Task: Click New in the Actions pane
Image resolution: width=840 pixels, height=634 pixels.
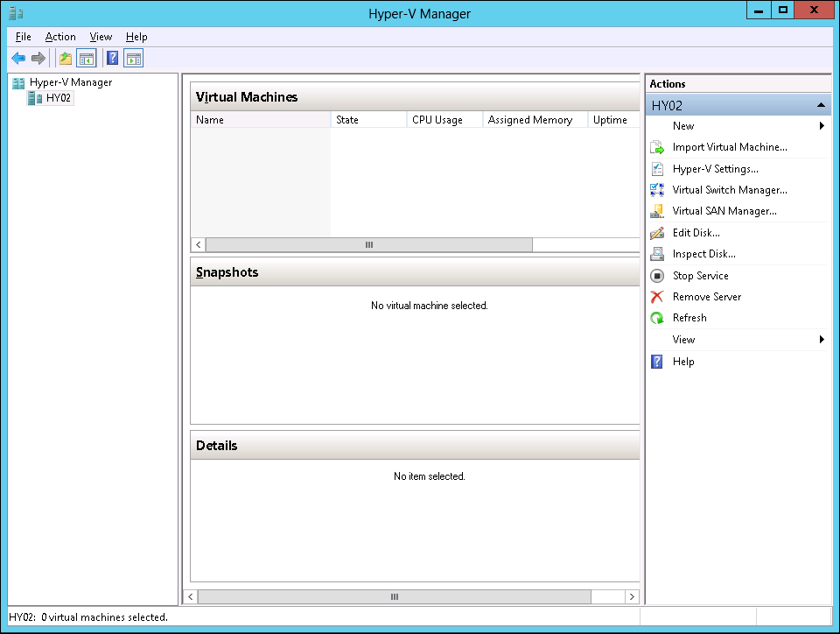Action: coord(683,126)
